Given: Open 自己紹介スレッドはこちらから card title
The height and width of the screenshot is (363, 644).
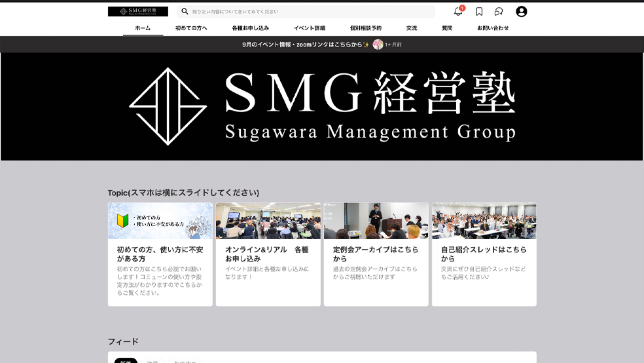Looking at the screenshot, I should [484, 254].
